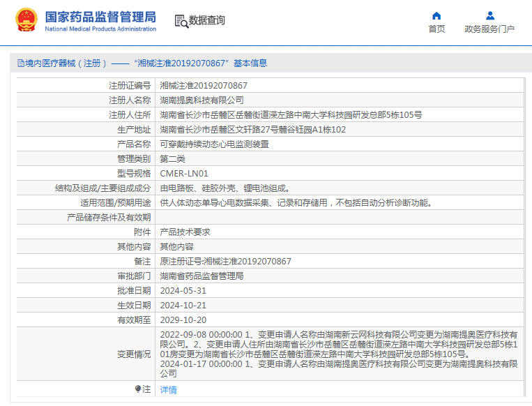Open the 首页 link
The image size is (532, 406).
436,29
